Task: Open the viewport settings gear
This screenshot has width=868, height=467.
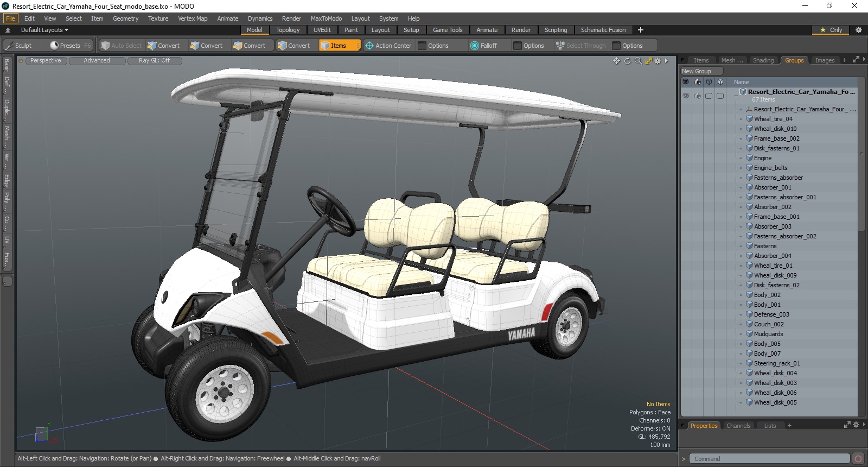Action: (658, 61)
